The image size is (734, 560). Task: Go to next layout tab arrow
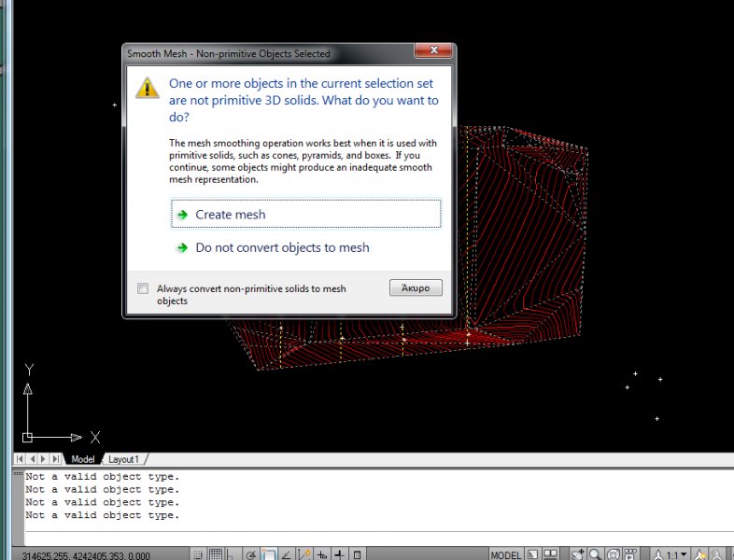point(44,459)
